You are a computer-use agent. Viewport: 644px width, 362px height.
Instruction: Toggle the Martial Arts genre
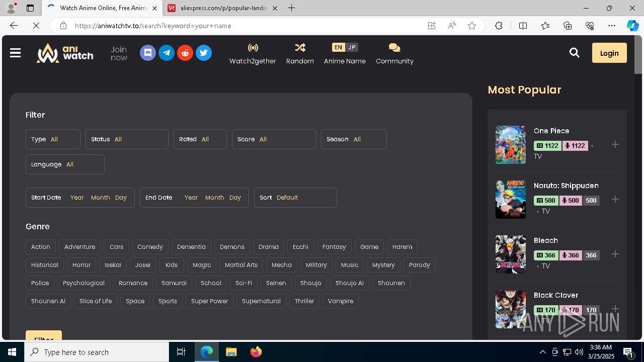tap(241, 265)
